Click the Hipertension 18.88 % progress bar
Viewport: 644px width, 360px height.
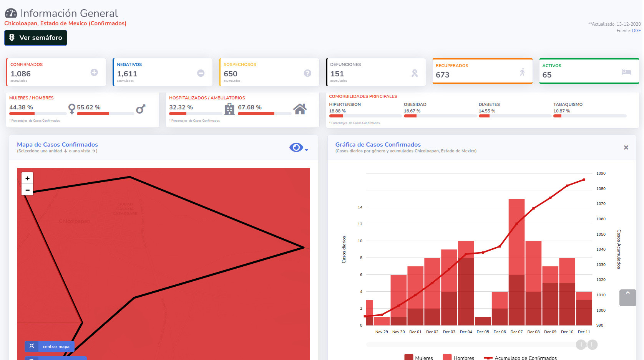pyautogui.click(x=365, y=116)
